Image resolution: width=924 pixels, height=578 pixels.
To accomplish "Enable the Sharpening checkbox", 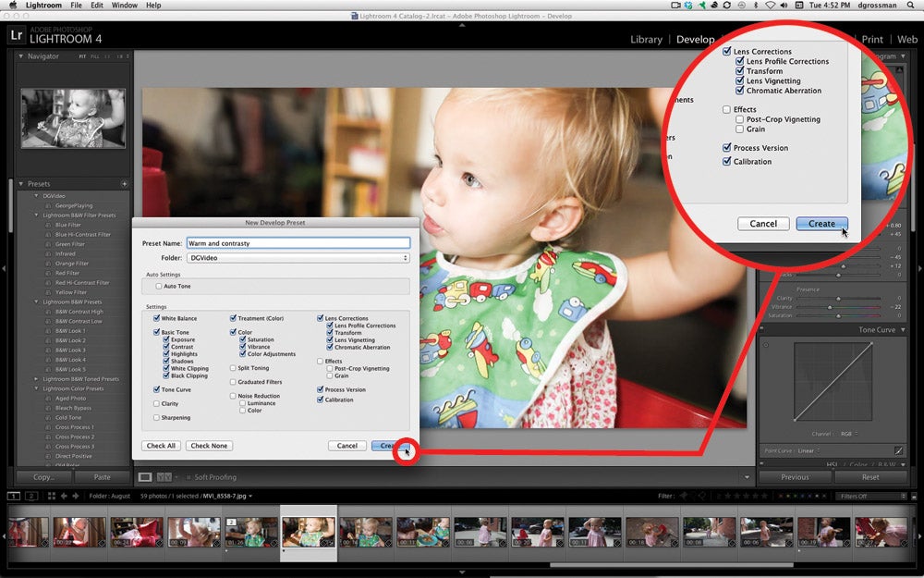I will click(156, 418).
